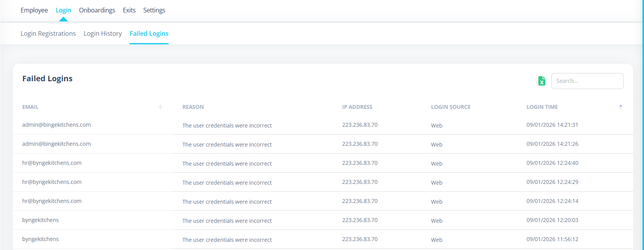This screenshot has height=250, width=644.
Task: Select the login time 09/01/2026 12:24:14
Action: point(553,201)
